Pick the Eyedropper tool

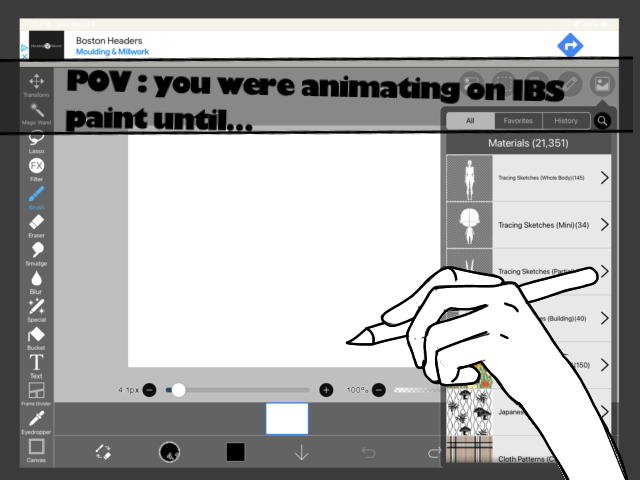[x=36, y=418]
